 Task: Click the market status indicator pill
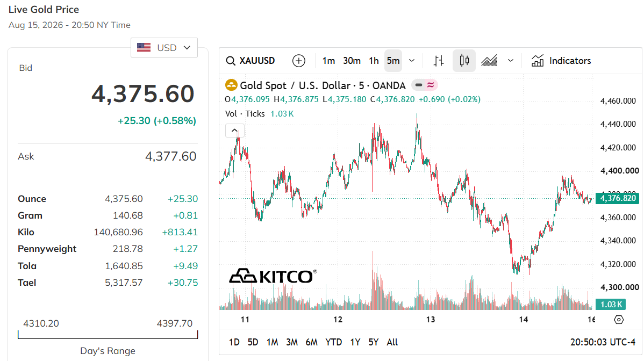click(425, 85)
